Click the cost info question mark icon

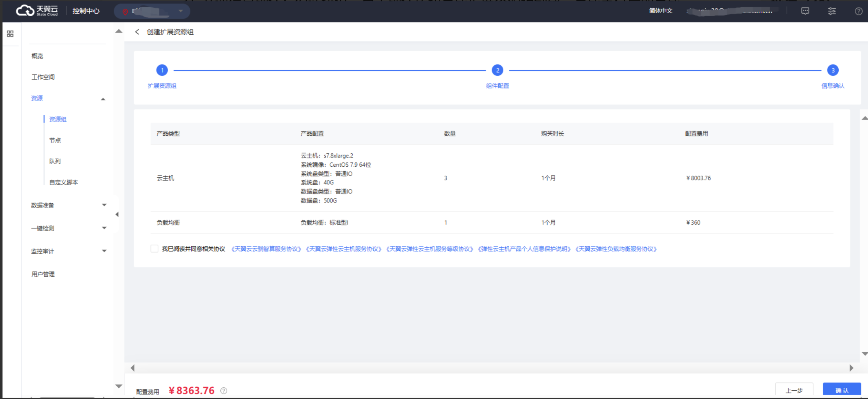point(224,390)
